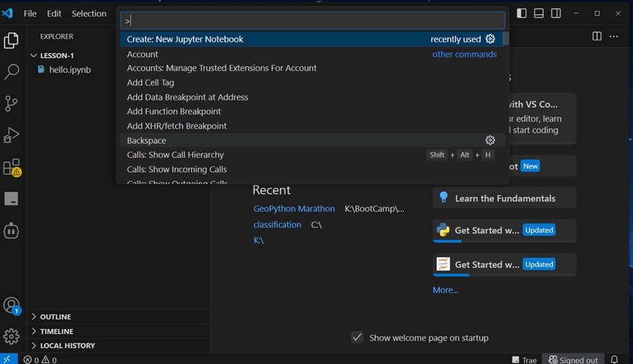Viewport: 633px width, 364px height.
Task: Open the Python Get Started walkthrough icon
Action: pyautogui.click(x=443, y=230)
